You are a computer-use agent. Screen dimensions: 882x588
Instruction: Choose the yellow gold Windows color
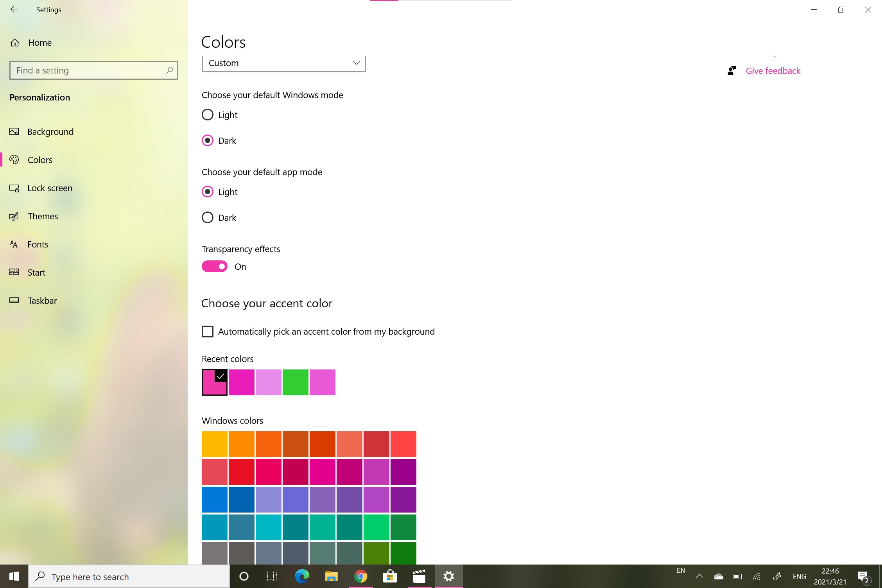[215, 444]
